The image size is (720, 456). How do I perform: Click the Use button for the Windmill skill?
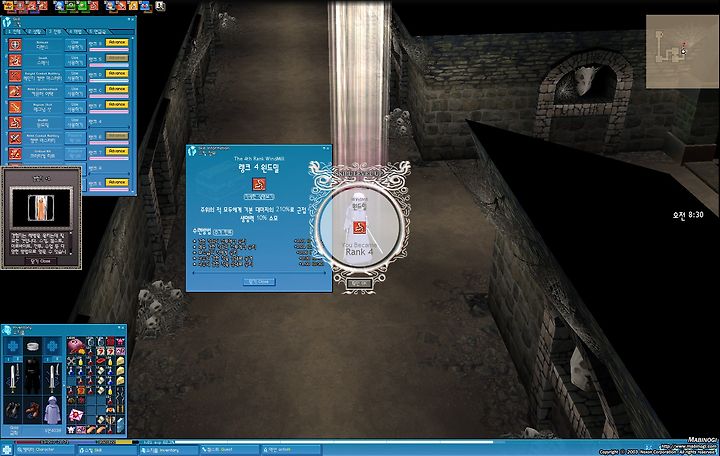75,123
